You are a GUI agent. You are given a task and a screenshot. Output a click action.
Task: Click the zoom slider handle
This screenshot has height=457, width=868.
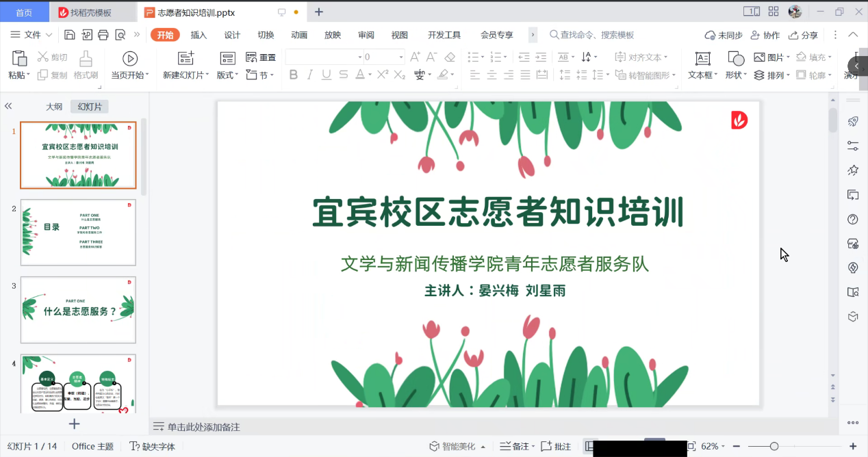tap(774, 447)
